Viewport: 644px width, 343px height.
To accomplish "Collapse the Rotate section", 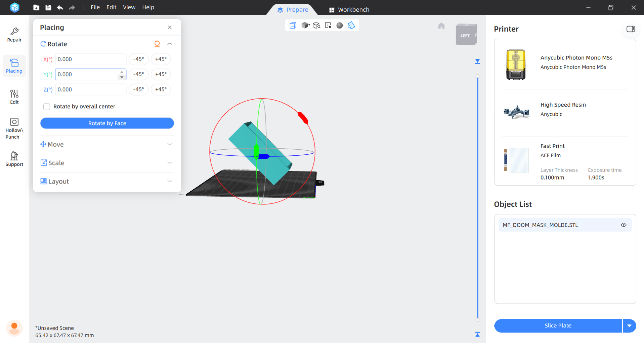I will [170, 44].
